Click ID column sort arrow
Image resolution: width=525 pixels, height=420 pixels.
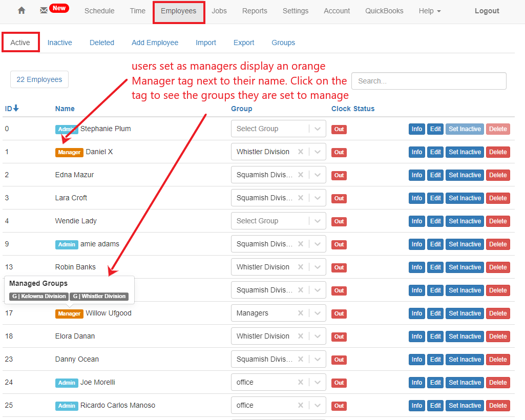click(16, 108)
